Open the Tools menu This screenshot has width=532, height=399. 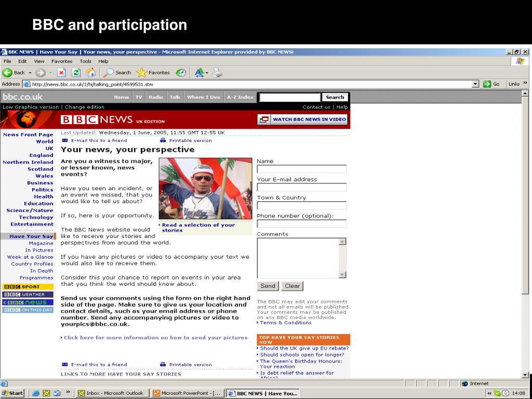[86, 61]
